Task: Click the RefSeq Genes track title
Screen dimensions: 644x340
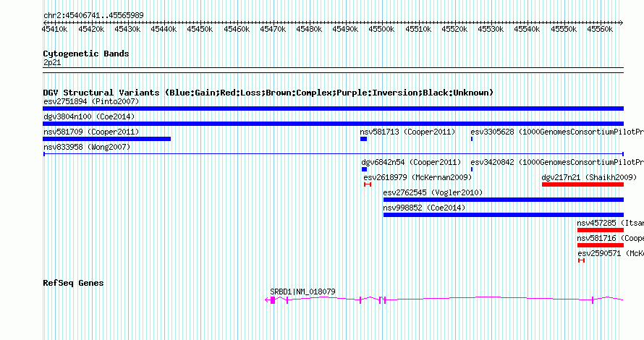Action: (x=73, y=283)
